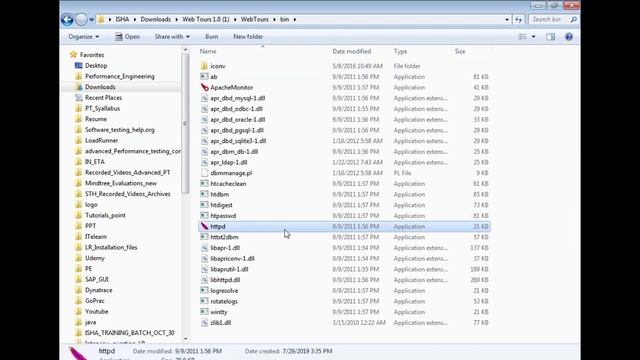
Task: Click the apr_dbd_mysql-1.dll file icon
Action: 204,98
